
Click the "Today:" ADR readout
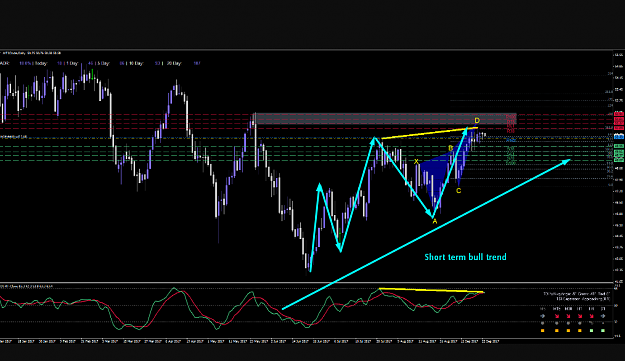click(x=41, y=63)
